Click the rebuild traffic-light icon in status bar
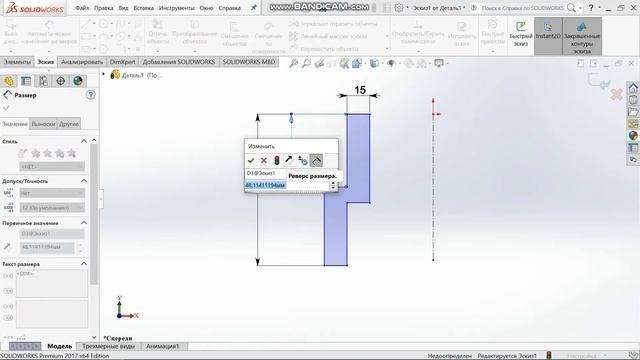The width and height of the screenshot is (640, 360). pyautogui.click(x=549, y=356)
